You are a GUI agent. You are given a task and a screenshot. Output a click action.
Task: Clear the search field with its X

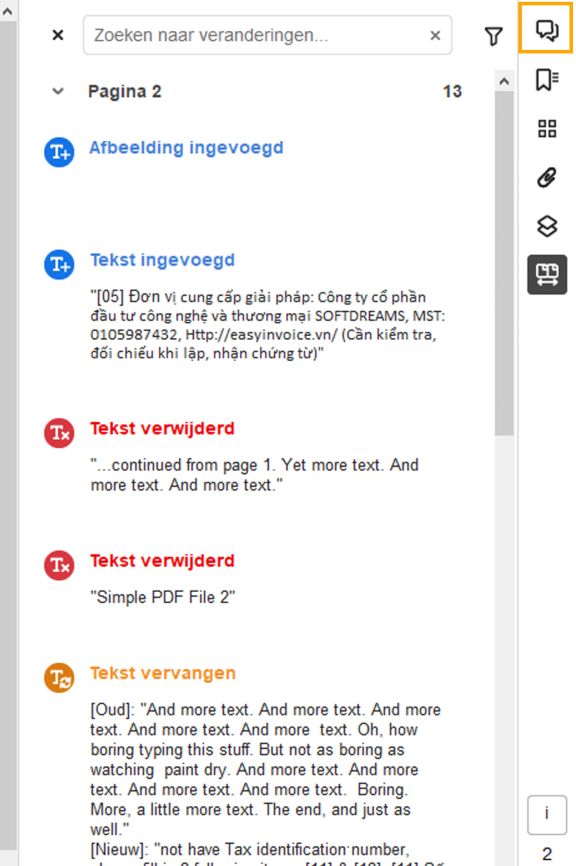pos(434,34)
